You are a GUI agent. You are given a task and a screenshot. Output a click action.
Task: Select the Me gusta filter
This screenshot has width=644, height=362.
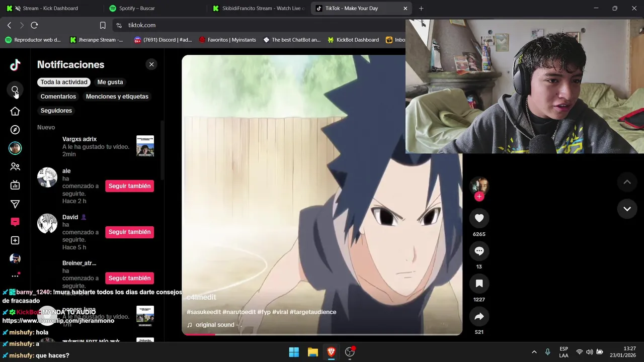(110, 82)
